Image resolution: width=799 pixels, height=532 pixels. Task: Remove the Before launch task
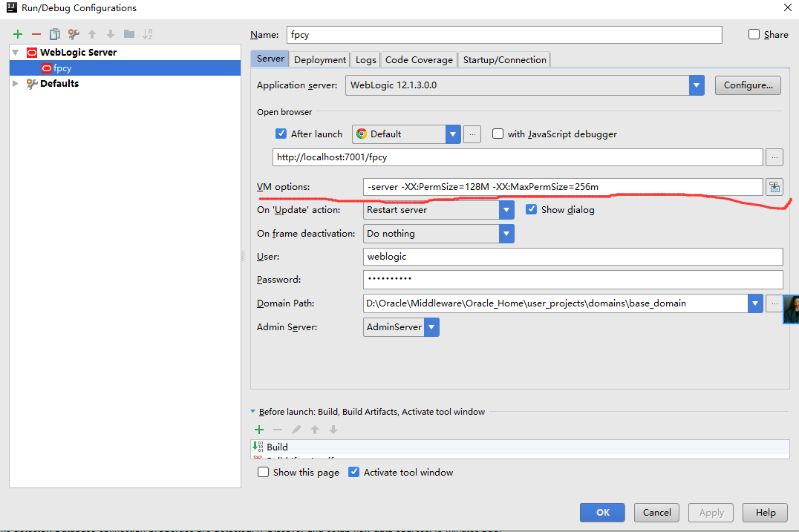coord(278,430)
